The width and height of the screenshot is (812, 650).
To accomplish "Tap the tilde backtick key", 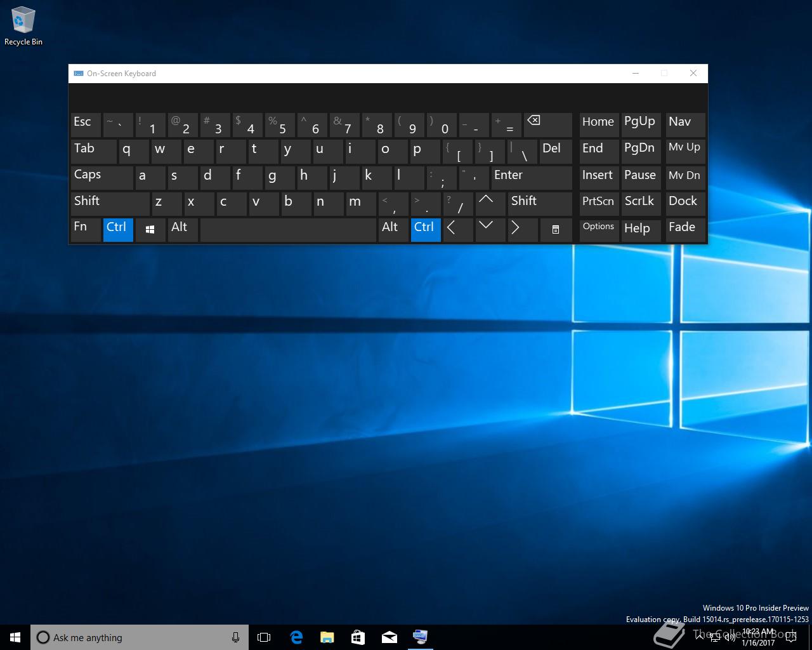I will tap(118, 124).
